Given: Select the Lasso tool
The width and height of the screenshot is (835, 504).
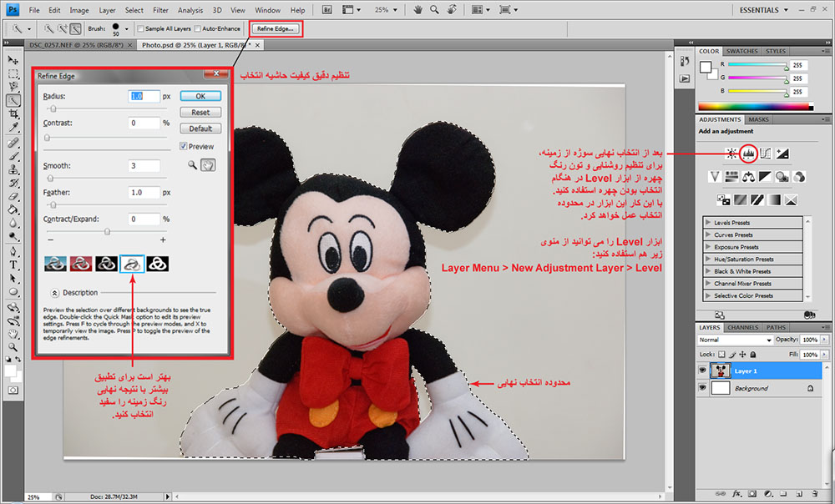Looking at the screenshot, I should [x=13, y=87].
